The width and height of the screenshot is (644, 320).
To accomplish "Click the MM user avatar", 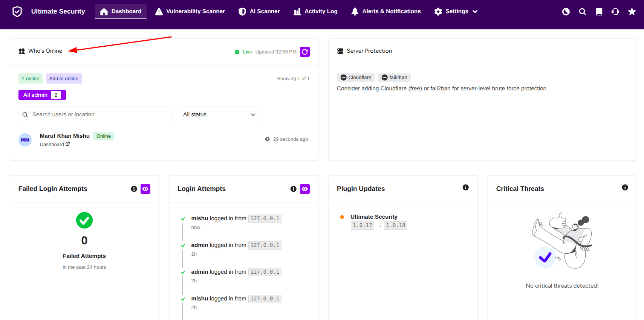I will (x=25, y=140).
